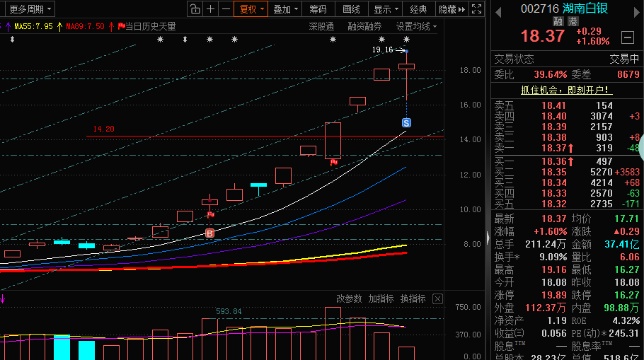Image resolution: width=644 pixels, height=360 pixels.
Task: Go to previous stock arrow
Action: (499, 13)
